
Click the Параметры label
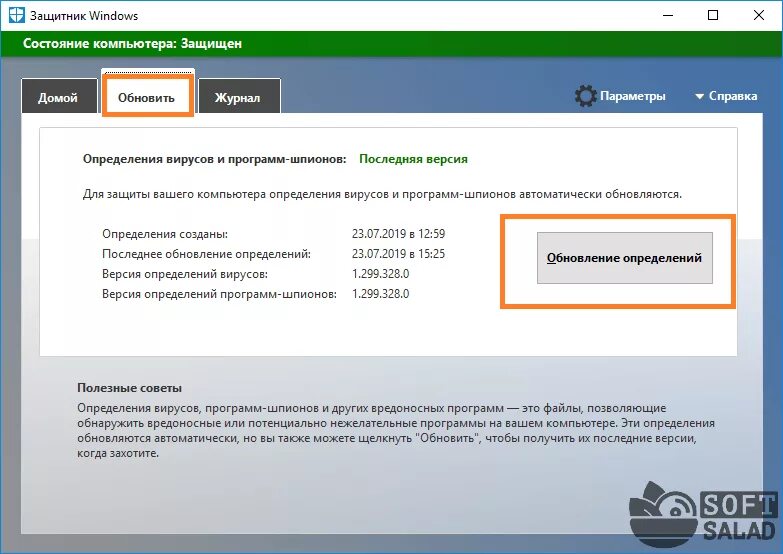pyautogui.click(x=632, y=96)
